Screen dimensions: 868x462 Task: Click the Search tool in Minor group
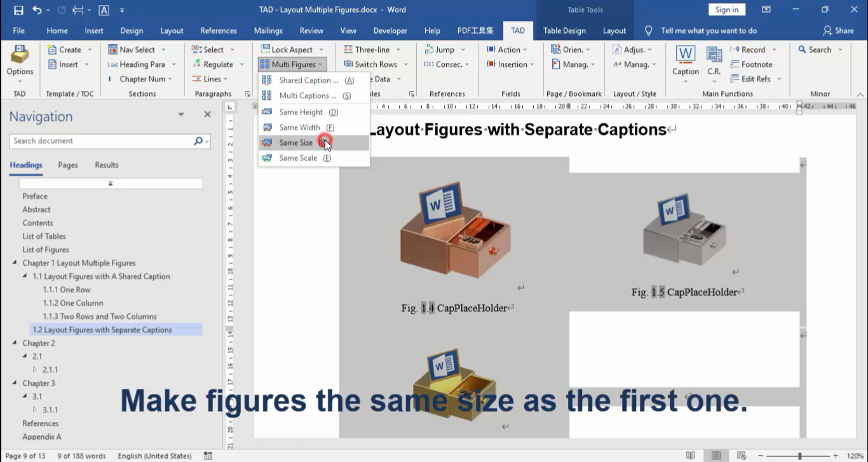820,50
